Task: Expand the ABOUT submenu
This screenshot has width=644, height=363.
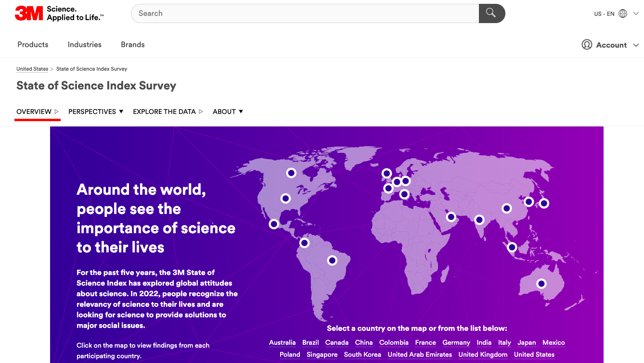Action: 228,112
